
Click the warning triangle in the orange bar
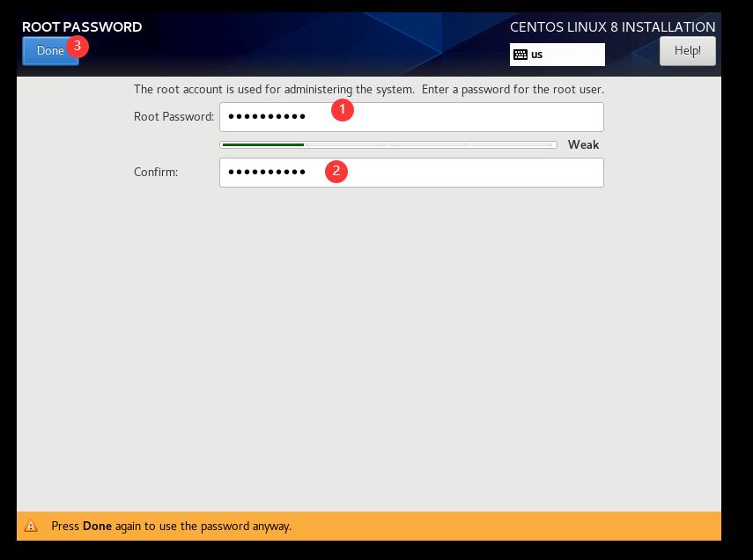33,526
